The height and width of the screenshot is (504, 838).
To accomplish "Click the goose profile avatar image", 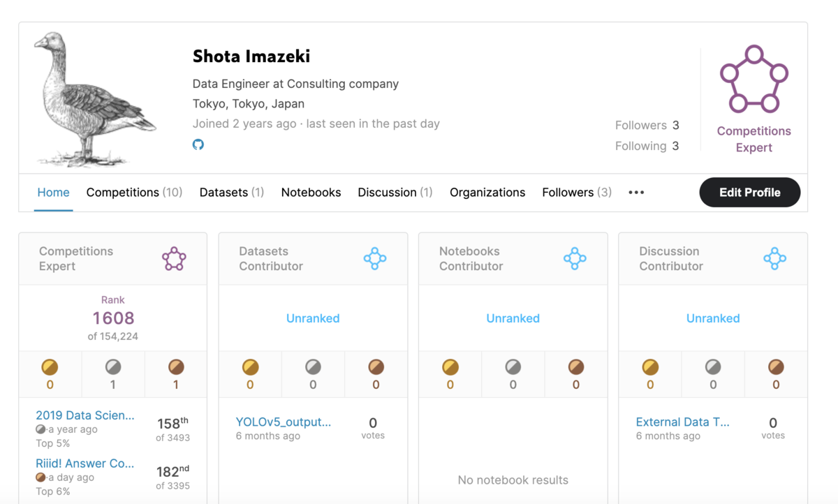I will 94,98.
